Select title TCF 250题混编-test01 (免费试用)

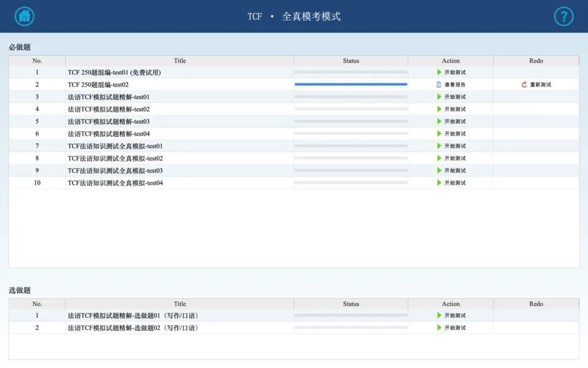click(x=115, y=72)
